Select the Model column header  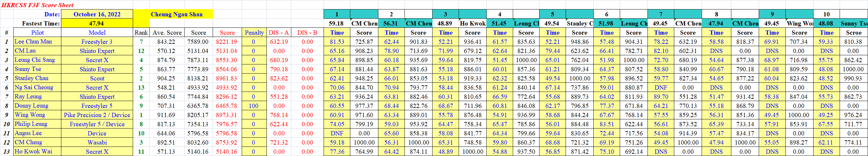tap(97, 32)
